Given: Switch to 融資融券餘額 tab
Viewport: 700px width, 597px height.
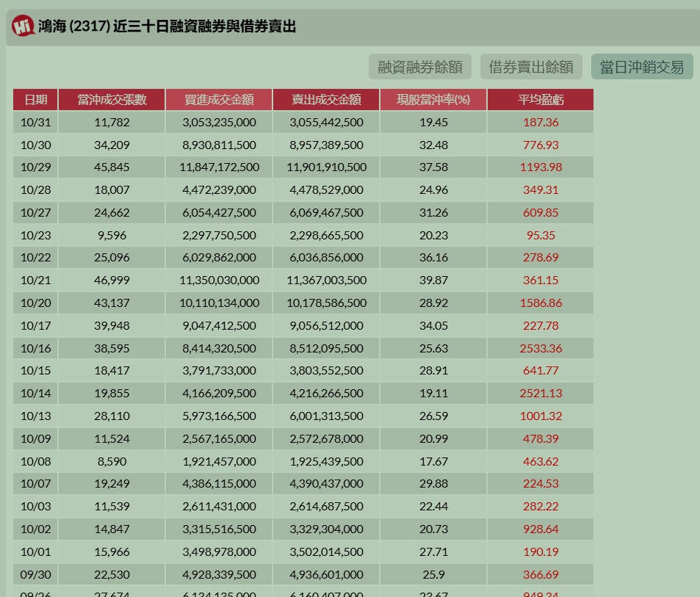Looking at the screenshot, I should [419, 67].
